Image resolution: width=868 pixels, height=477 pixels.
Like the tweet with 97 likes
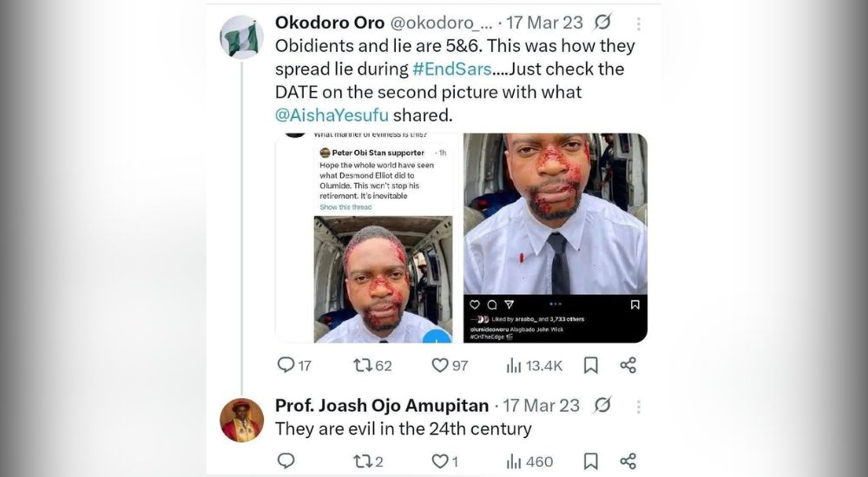click(x=441, y=365)
